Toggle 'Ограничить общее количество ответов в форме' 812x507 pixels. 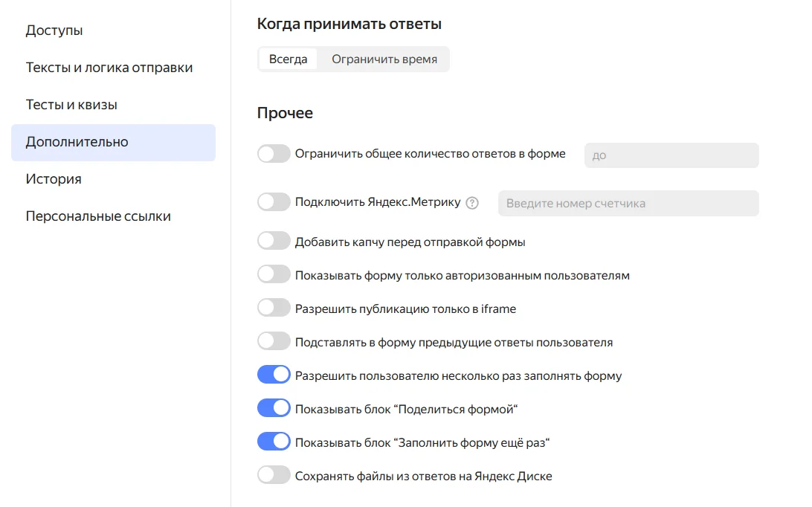click(273, 155)
